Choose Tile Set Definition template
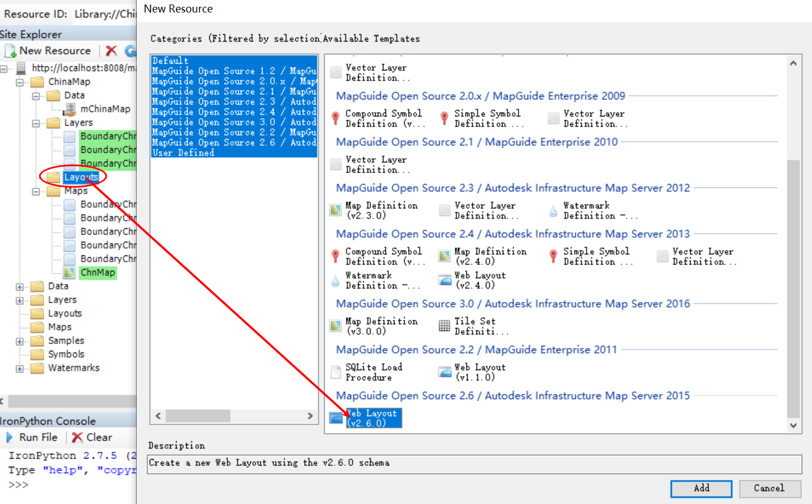Image resolution: width=812 pixels, height=504 pixels. 474,326
